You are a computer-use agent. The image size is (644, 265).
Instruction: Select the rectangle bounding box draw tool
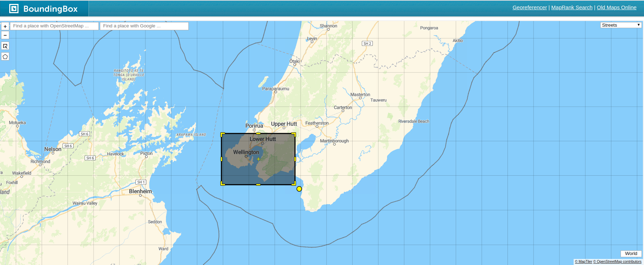5,46
